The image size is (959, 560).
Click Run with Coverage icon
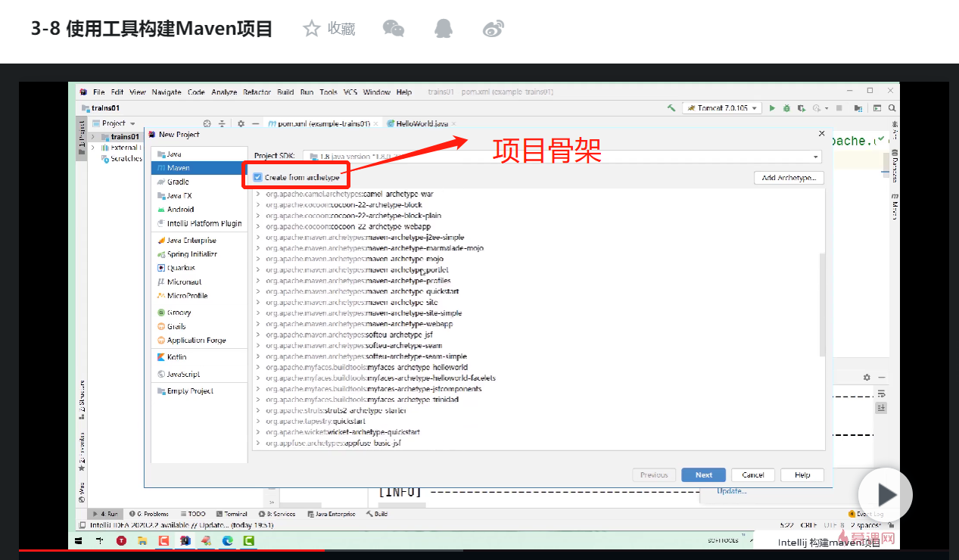(802, 108)
